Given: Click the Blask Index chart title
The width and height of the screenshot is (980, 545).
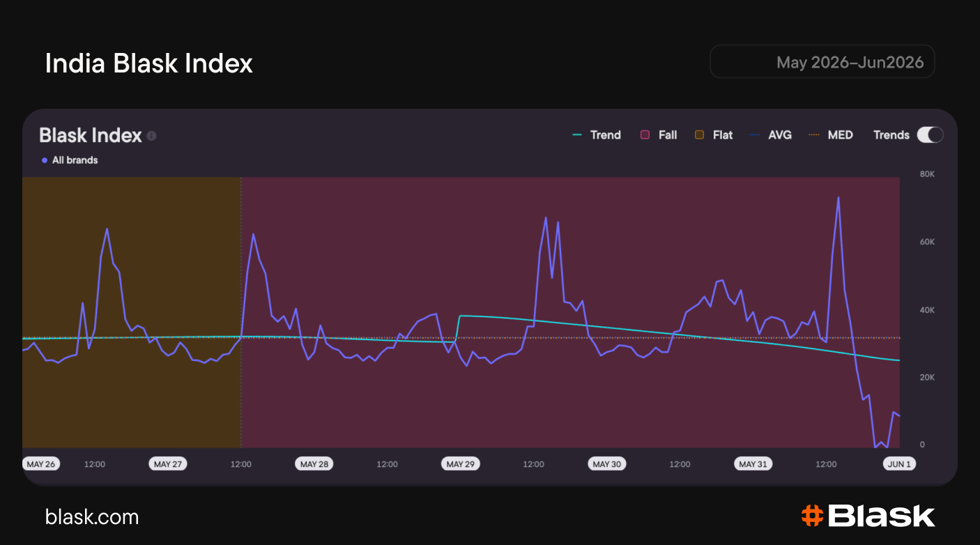Looking at the screenshot, I should [91, 135].
